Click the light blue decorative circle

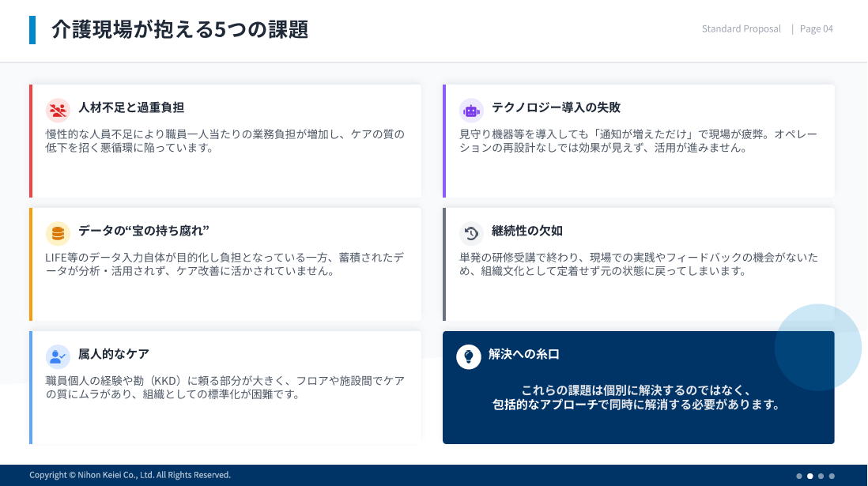pos(817,348)
